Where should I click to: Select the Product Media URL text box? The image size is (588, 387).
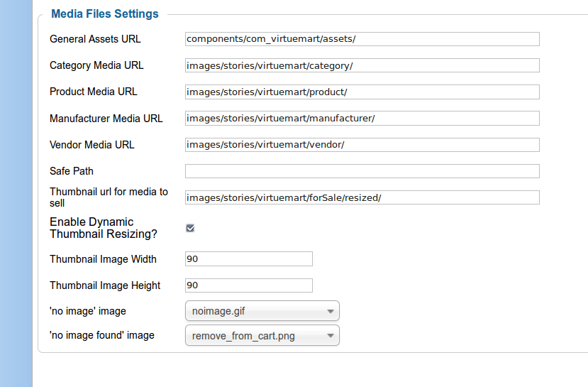[362, 92]
